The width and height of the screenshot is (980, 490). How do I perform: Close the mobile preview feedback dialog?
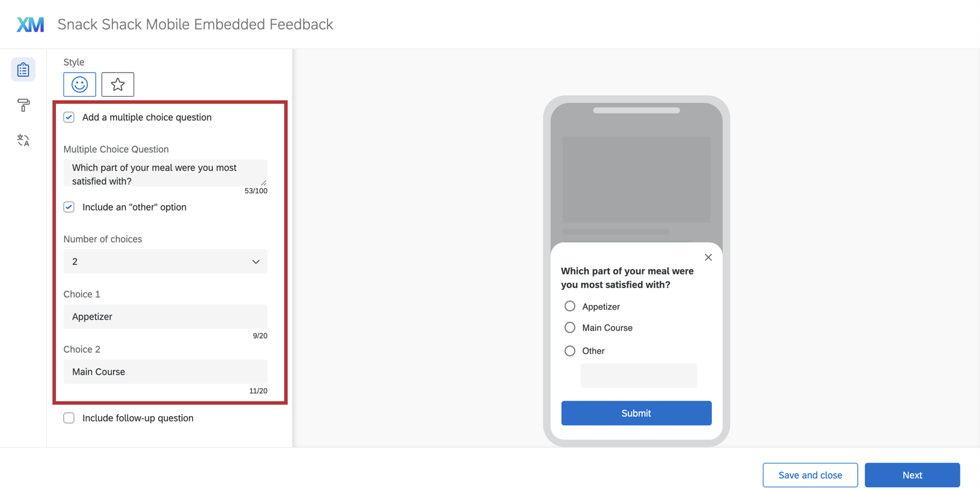pyautogui.click(x=708, y=258)
